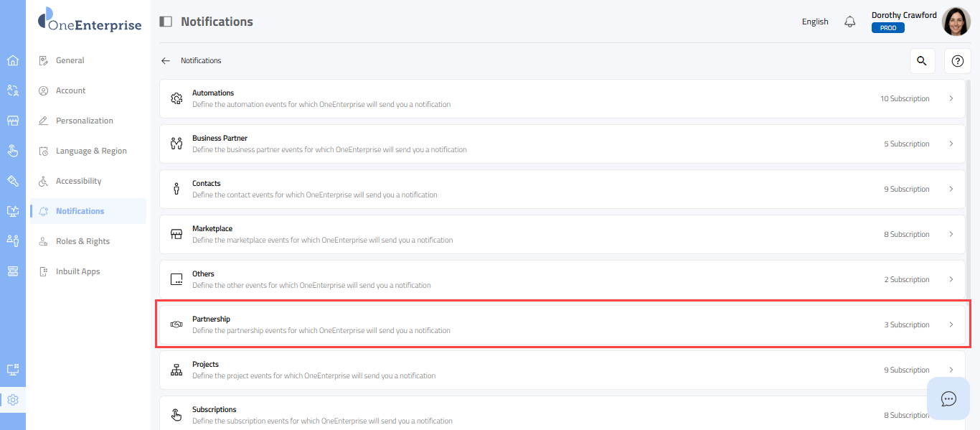980x430 pixels.
Task: Open the chat bubble widget
Action: pos(948,398)
